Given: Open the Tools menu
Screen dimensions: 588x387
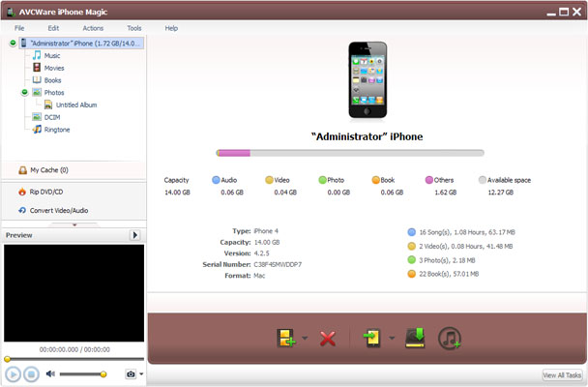Looking at the screenshot, I should (x=133, y=28).
